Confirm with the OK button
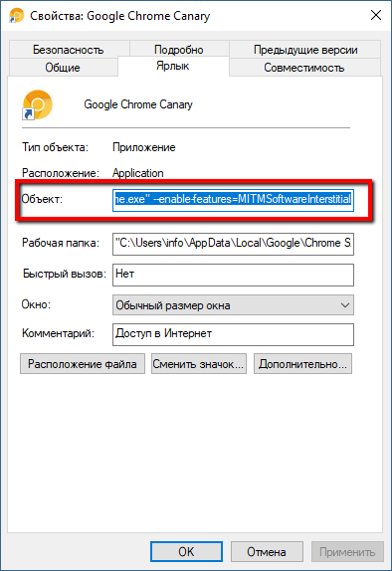The image size is (392, 571). click(186, 551)
